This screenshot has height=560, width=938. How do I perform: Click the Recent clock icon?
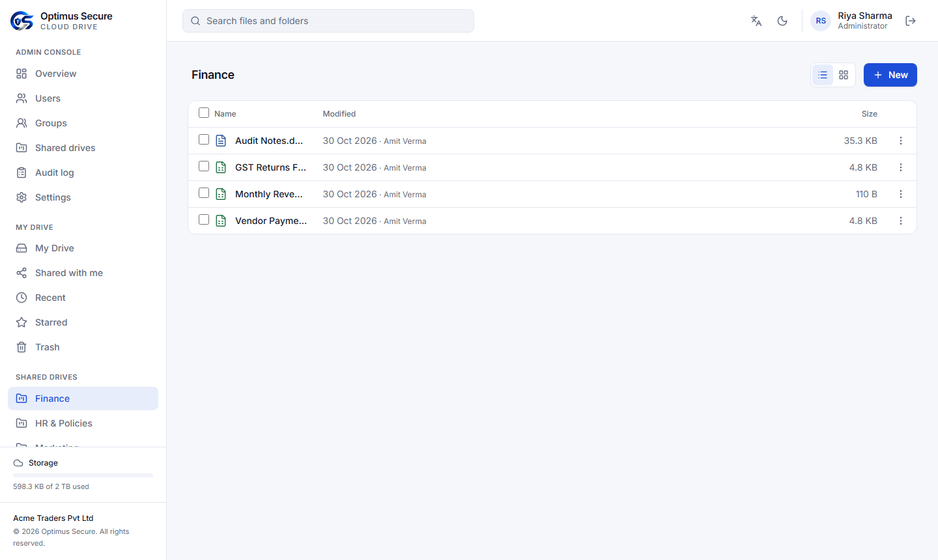point(21,298)
